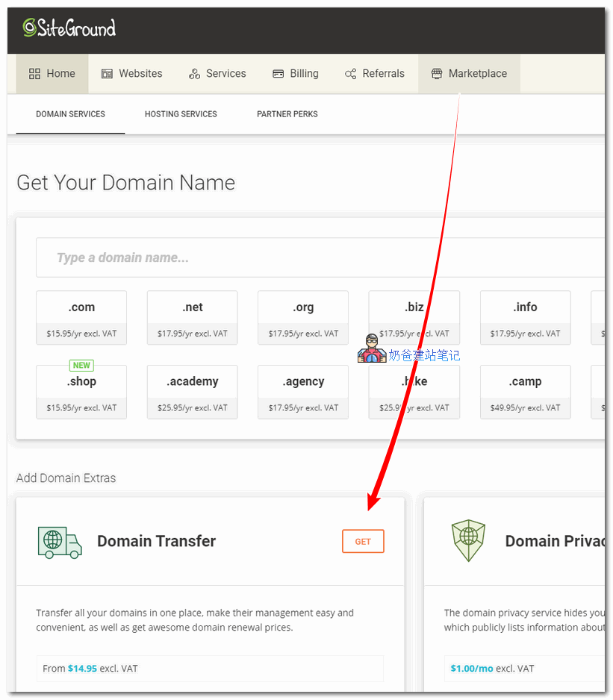613x700 pixels.
Task: Select the new .shop domain tile
Action: coord(81,392)
